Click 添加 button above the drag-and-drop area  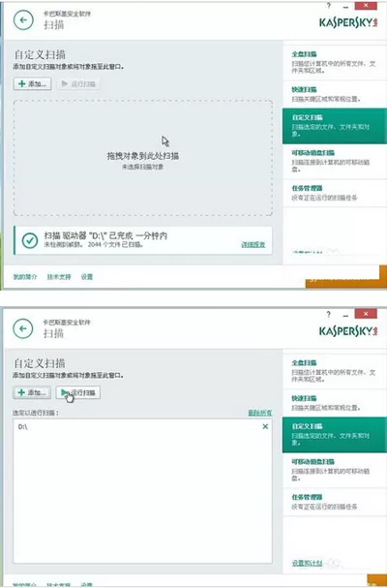32,83
